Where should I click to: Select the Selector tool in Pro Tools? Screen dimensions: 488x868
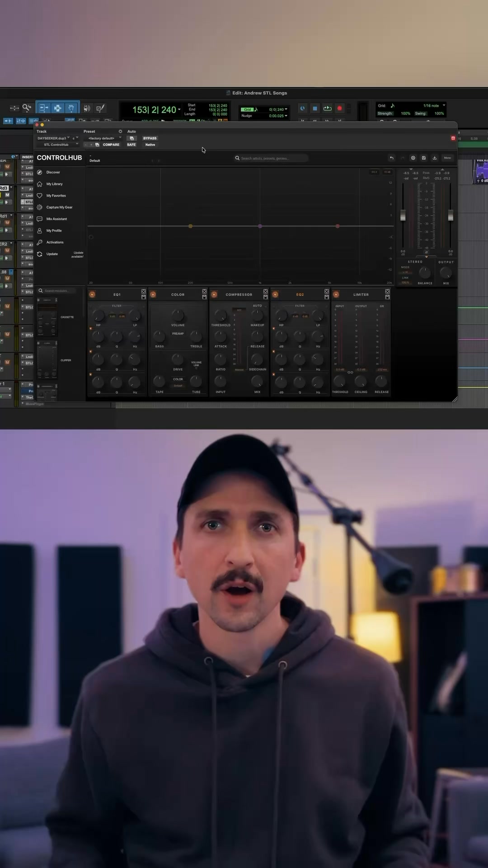point(58,108)
